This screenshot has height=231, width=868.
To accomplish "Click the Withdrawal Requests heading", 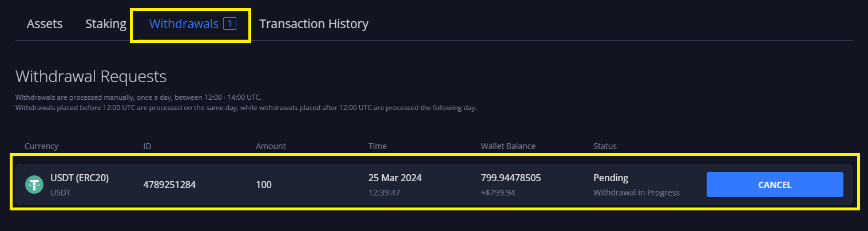I will (91, 76).
